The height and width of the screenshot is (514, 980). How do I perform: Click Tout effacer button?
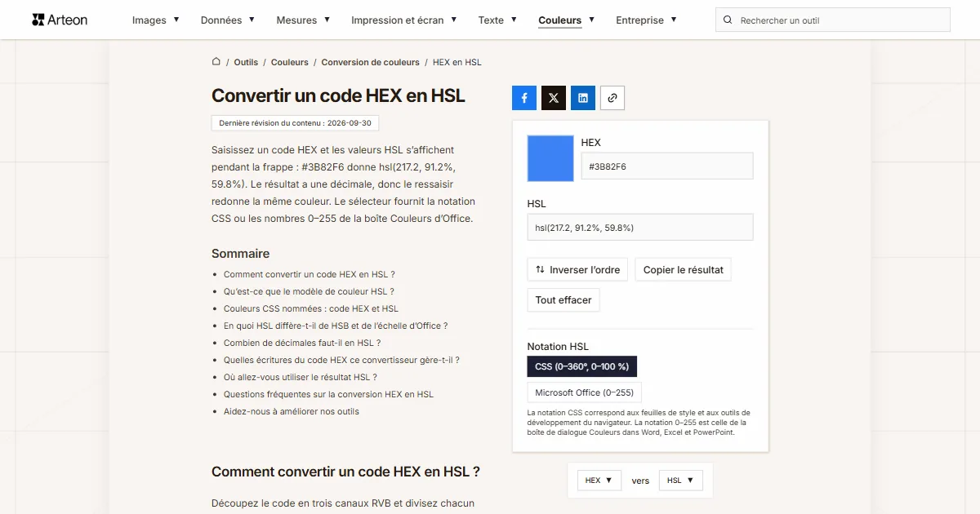click(x=563, y=300)
